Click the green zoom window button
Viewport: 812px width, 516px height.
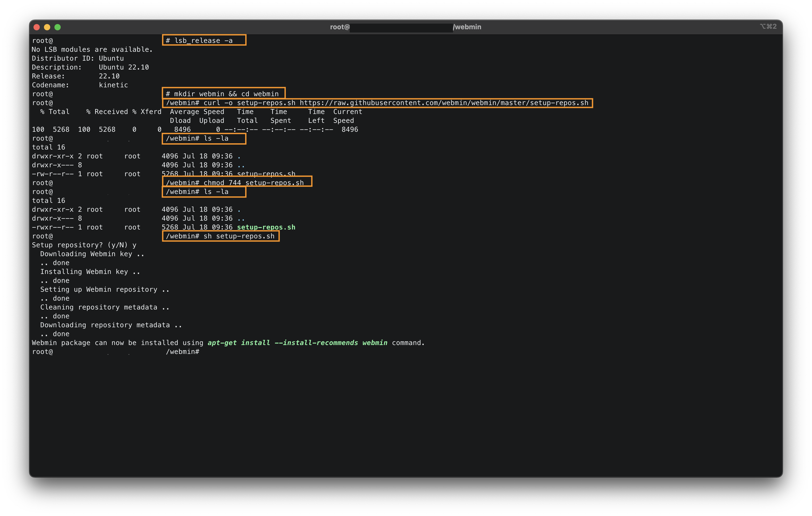pyautogui.click(x=58, y=27)
